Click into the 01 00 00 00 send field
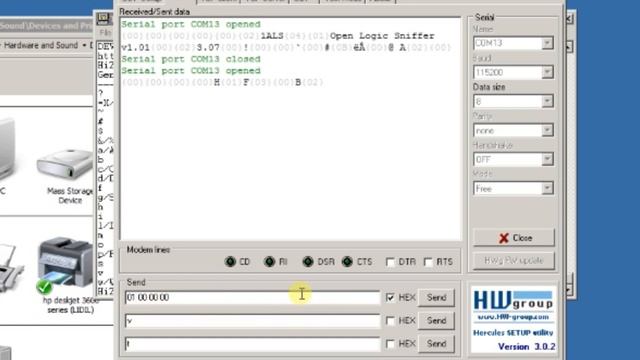 coord(252,298)
